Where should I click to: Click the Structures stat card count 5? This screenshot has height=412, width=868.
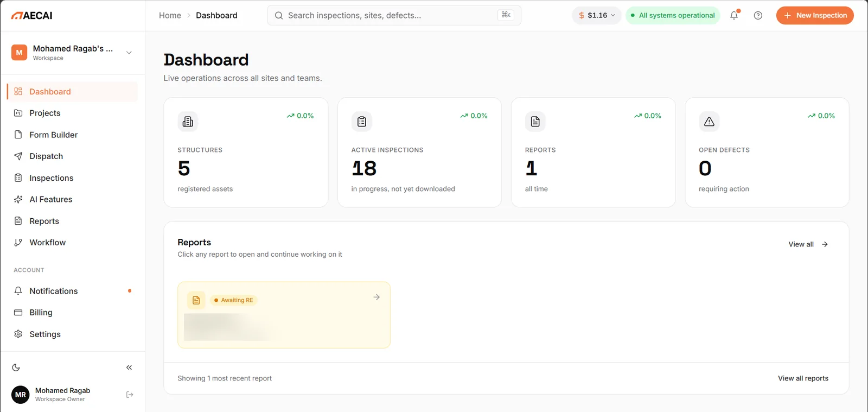point(184,168)
